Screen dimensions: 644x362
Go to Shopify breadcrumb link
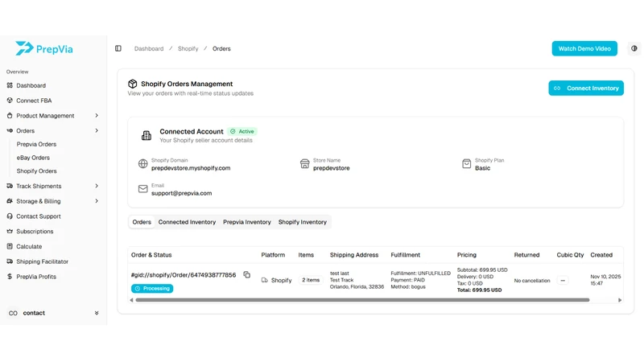point(188,48)
